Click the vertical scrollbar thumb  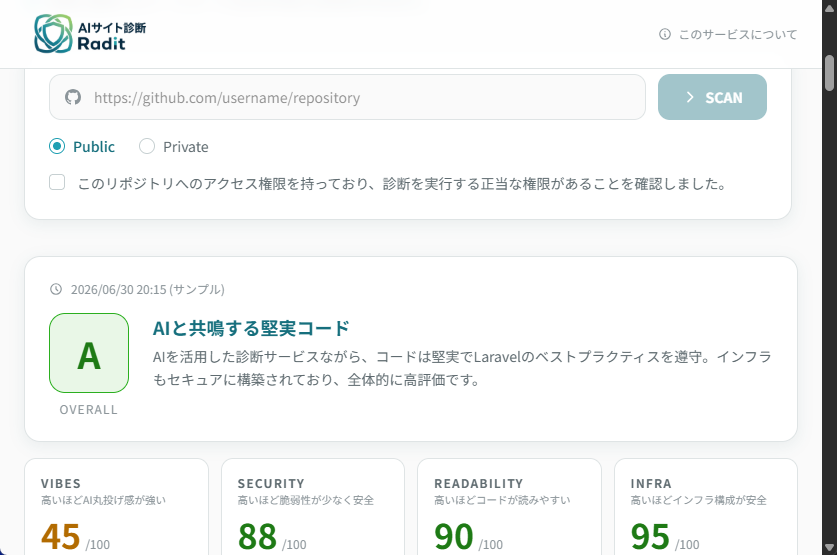829,73
